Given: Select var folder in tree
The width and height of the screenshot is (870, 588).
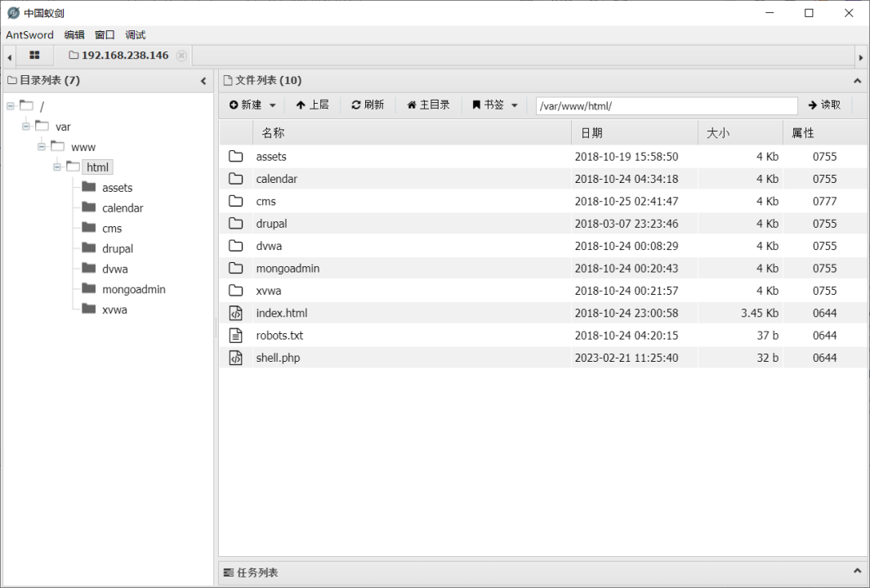Looking at the screenshot, I should point(63,127).
